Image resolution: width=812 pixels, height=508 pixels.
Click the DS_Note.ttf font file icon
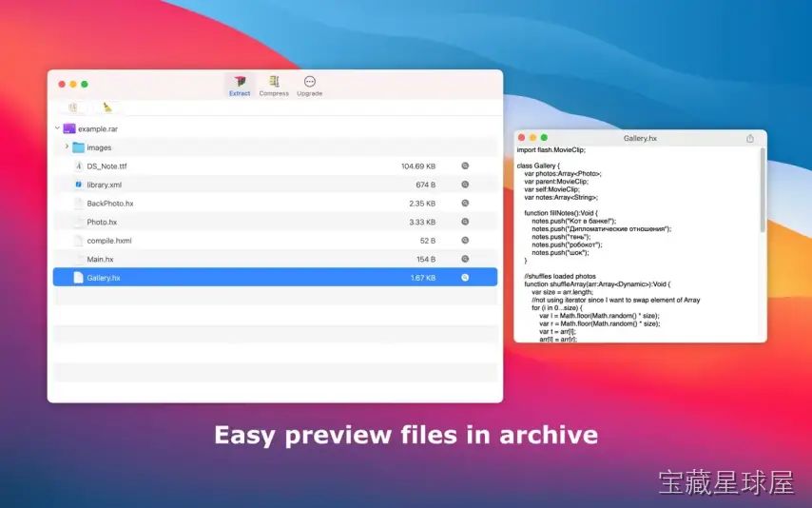point(78,166)
